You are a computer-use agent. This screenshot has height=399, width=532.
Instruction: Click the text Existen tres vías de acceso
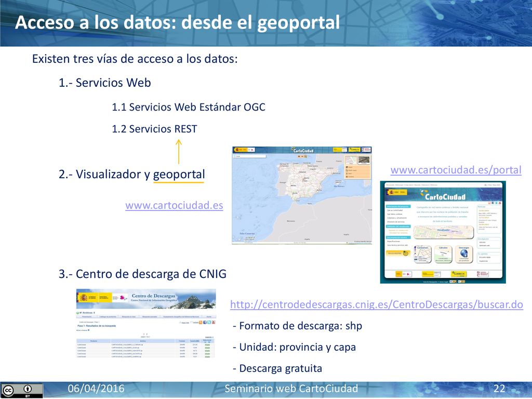tap(135, 59)
